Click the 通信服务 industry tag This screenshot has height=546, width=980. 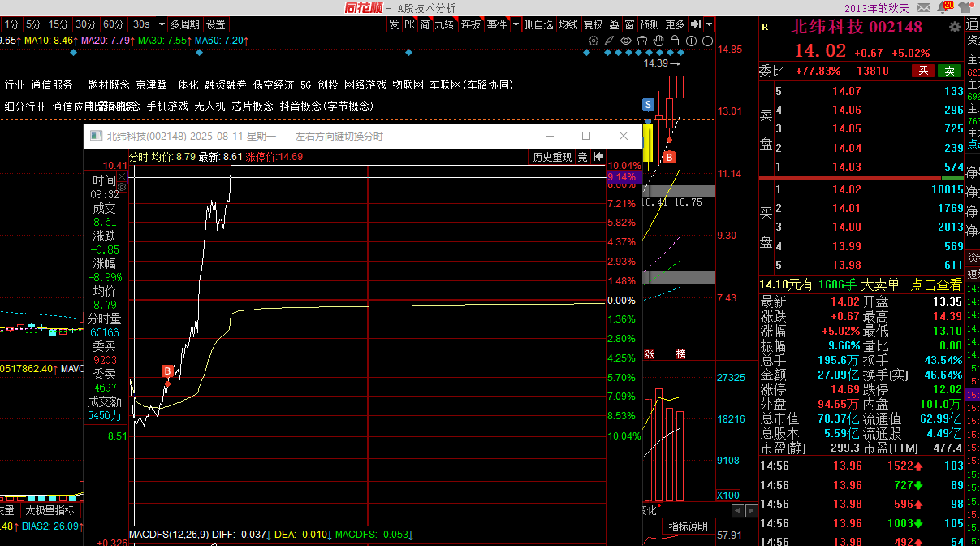click(x=52, y=84)
